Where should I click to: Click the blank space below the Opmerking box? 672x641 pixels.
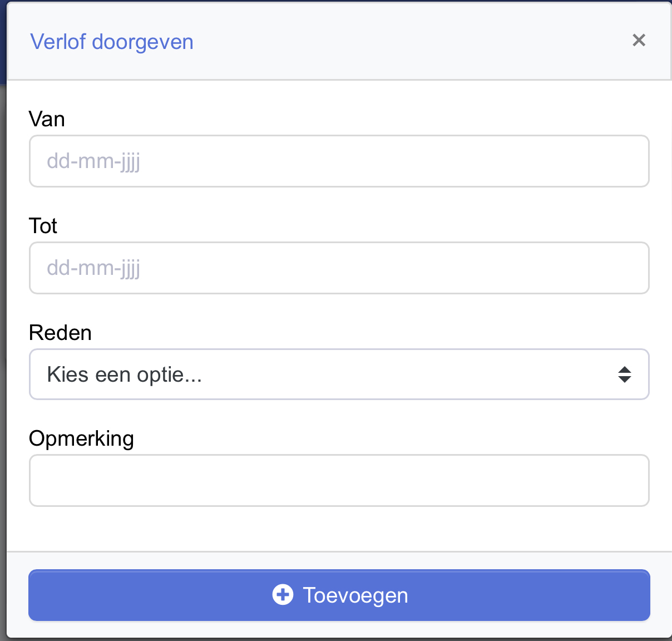(x=339, y=529)
